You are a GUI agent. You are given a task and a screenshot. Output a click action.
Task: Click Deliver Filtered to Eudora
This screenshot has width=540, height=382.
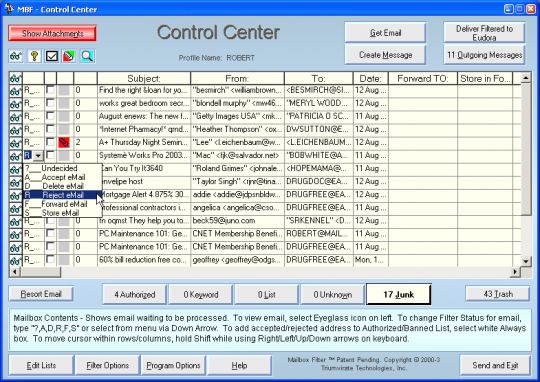pyautogui.click(x=484, y=33)
